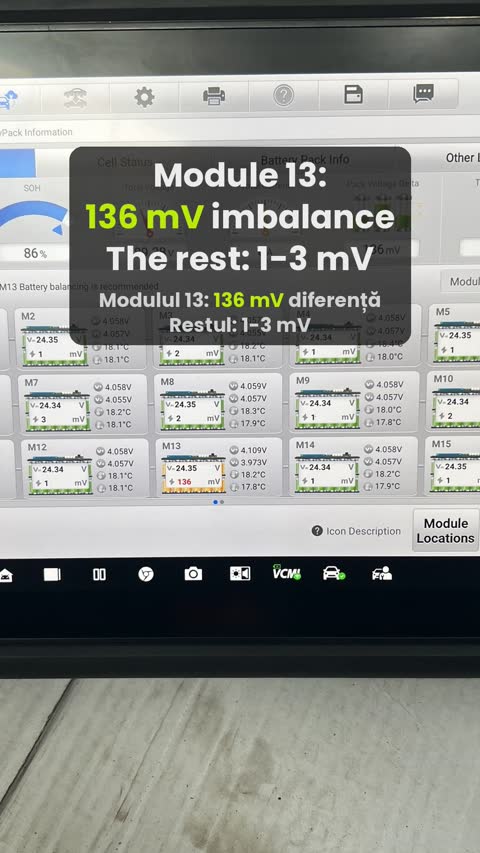Tap the split-screen icon in navigation bar

pyautogui.click(x=100, y=574)
